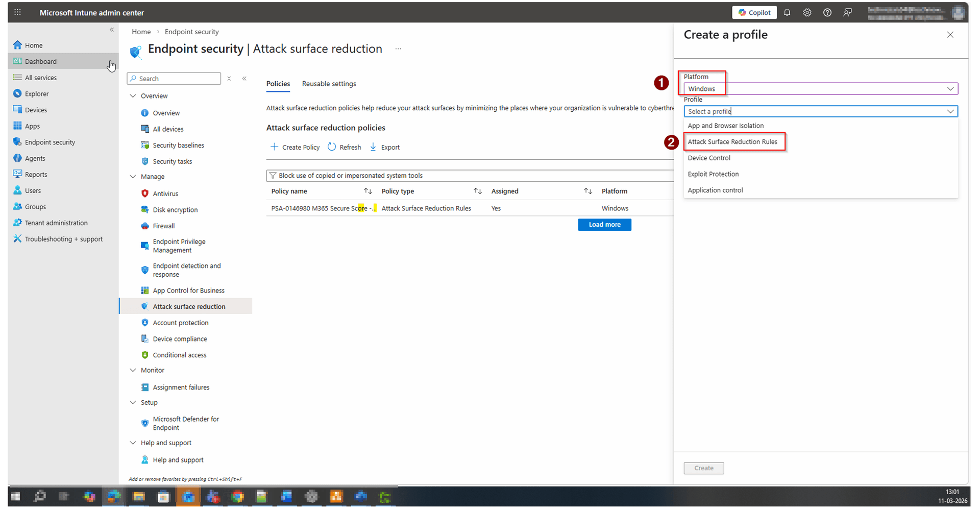Click the Groups icon in left navigation
Screen dimensions: 980x509
point(17,207)
